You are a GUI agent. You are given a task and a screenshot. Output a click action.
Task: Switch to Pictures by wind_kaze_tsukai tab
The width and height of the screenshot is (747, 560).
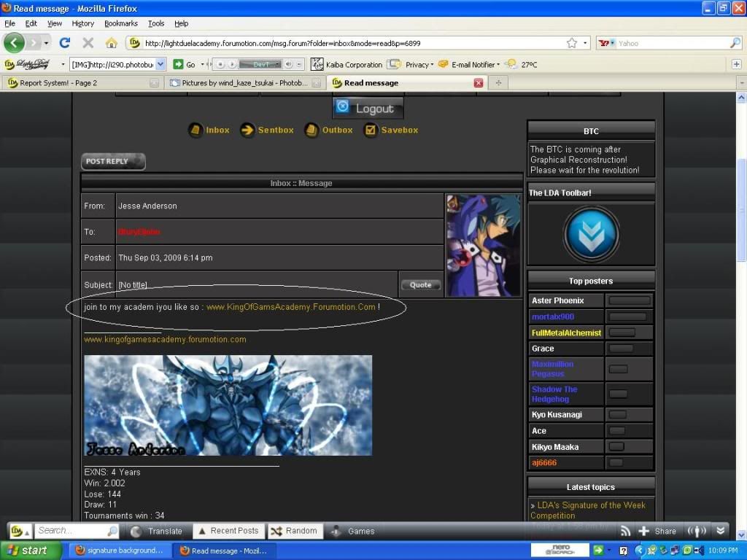[245, 83]
